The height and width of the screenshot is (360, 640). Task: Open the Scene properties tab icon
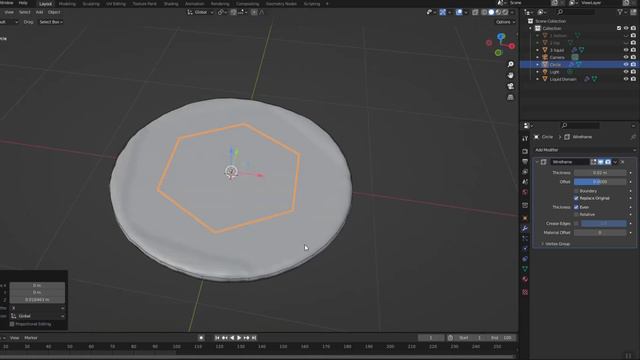coord(525,182)
